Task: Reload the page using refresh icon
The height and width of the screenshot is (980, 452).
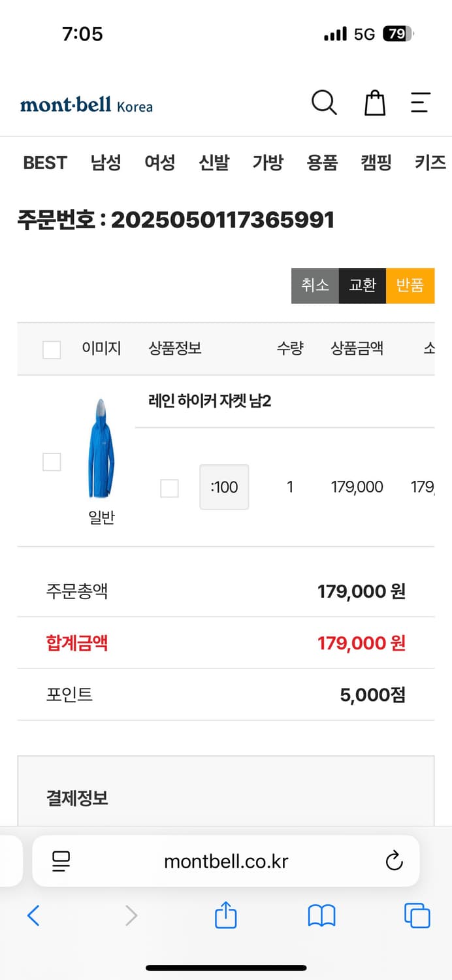Action: tap(393, 860)
